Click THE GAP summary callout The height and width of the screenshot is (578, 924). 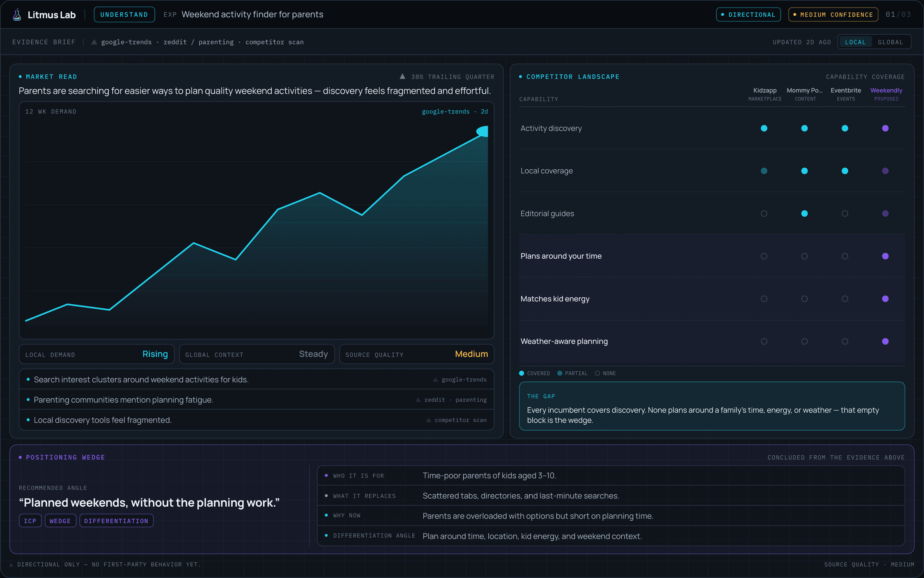(712, 406)
